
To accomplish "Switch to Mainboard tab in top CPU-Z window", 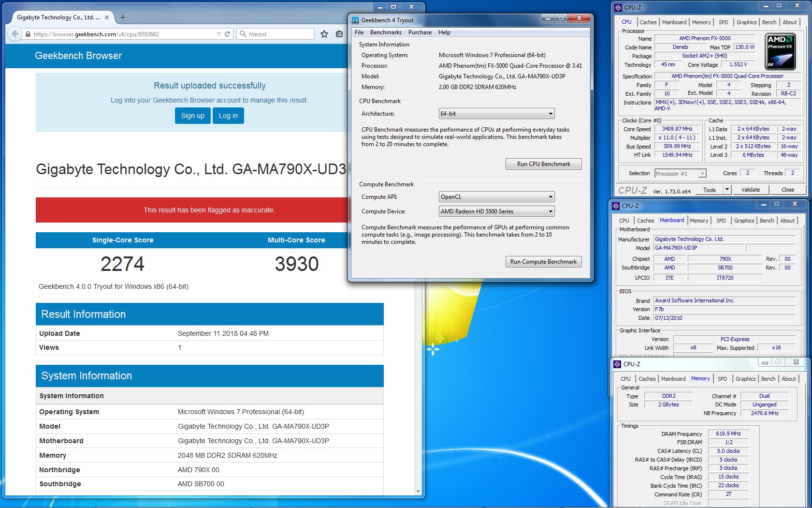I will [674, 22].
